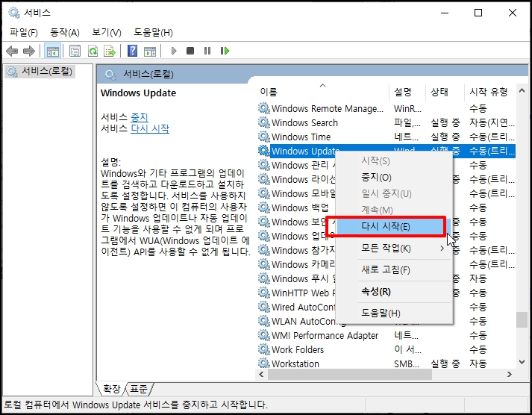532x415 pixels.
Task: Minimize the 서비스 window
Action: tap(445, 13)
